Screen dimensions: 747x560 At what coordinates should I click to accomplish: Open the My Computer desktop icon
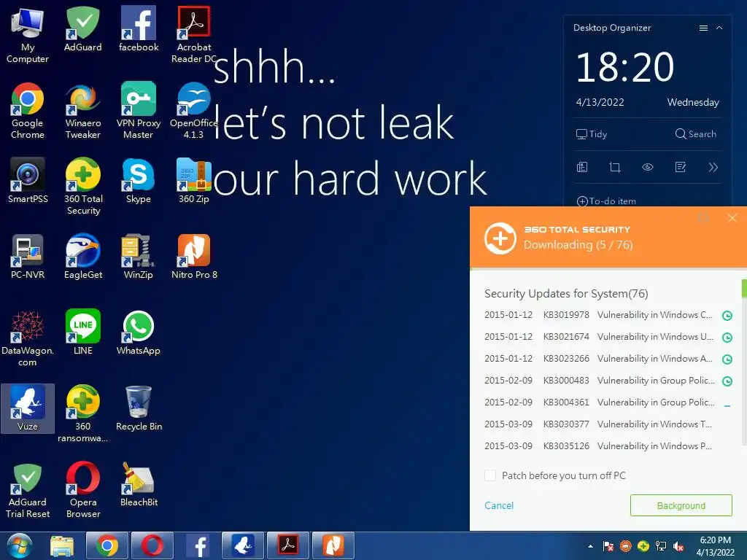(x=28, y=35)
